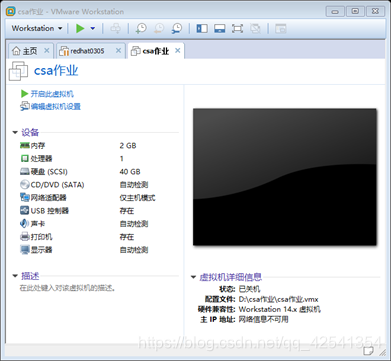Select the 声卡 device label
This screenshot has height=361, width=391.
[38, 224]
